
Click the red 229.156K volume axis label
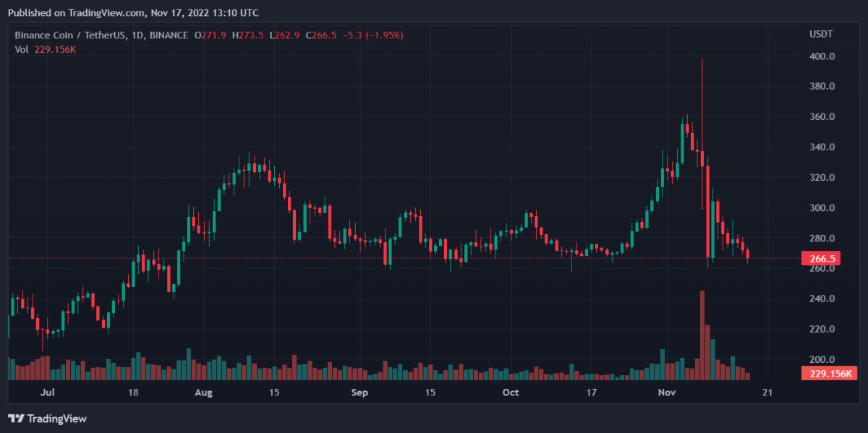click(x=828, y=374)
